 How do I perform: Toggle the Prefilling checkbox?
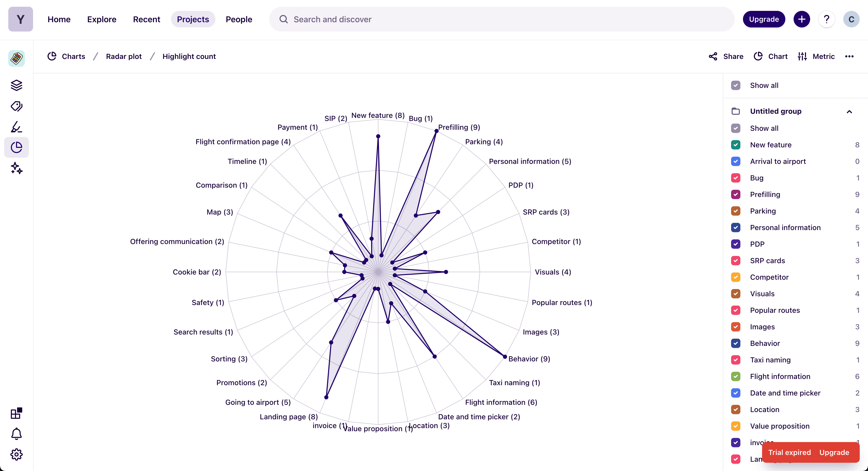tap(735, 195)
